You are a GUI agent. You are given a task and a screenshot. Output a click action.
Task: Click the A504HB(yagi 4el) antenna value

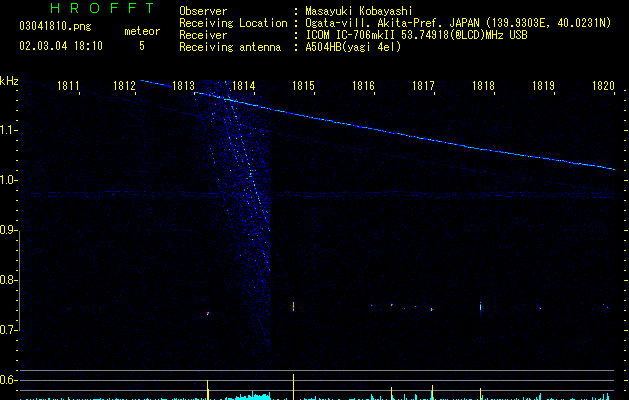point(353,47)
